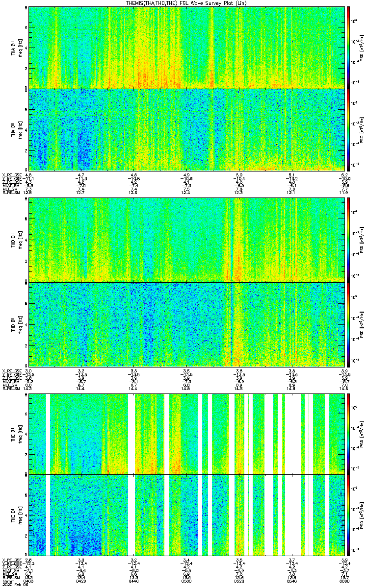Select the THA BL spectrogram panel
The height and width of the screenshot is (588, 368).
tap(186, 47)
